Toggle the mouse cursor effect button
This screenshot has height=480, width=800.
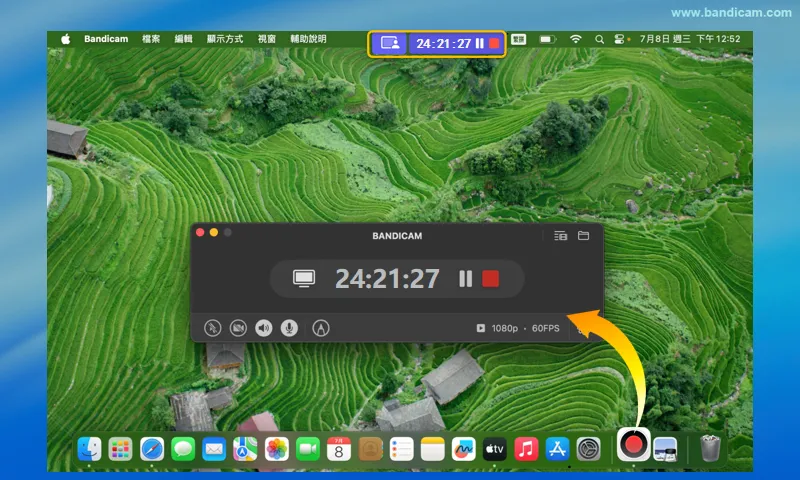tap(213, 327)
